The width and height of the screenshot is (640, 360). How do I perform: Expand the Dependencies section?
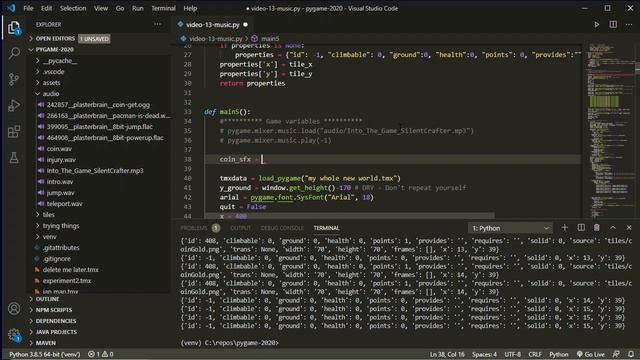[56, 321]
